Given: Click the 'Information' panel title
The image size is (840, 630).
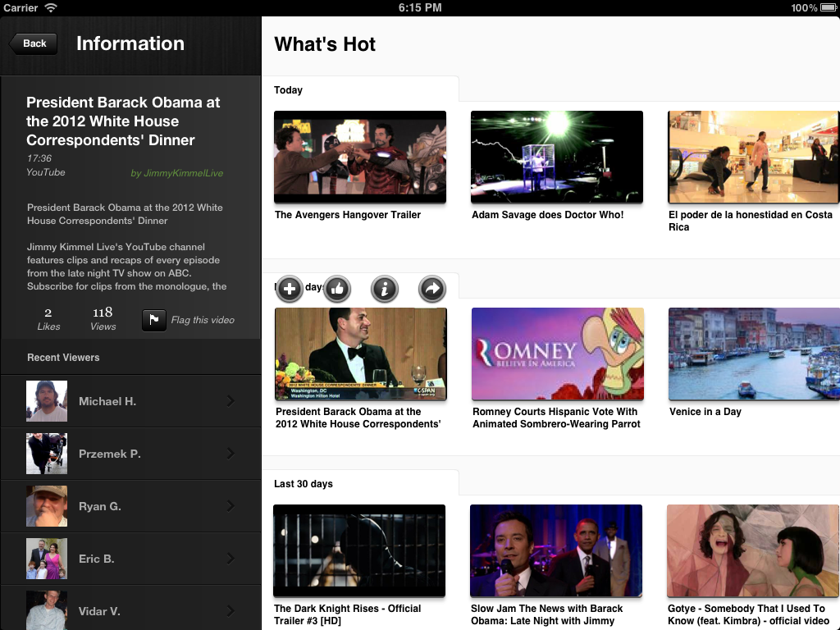Looking at the screenshot, I should [130, 43].
